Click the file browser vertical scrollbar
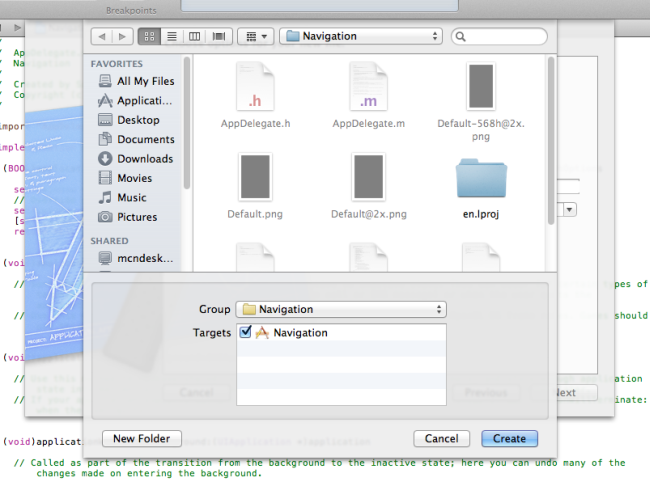This screenshot has width=650, height=486. [x=551, y=141]
